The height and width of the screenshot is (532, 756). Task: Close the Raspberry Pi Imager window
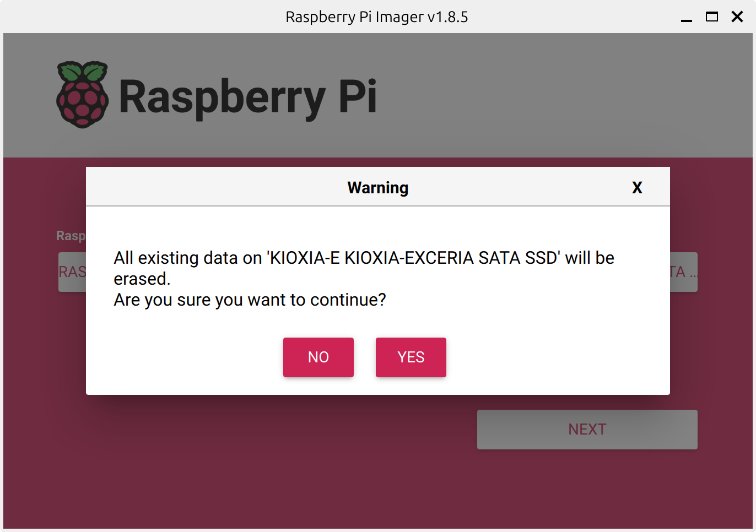(x=737, y=17)
